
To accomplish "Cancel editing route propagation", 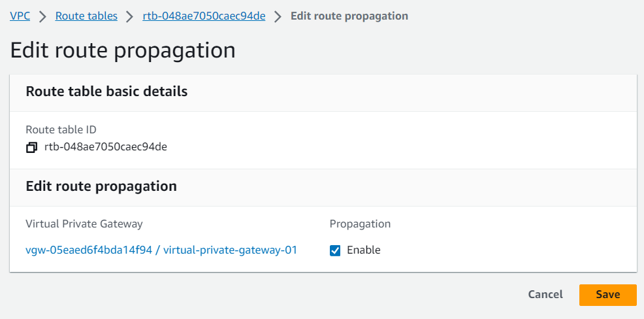I will [x=545, y=295].
